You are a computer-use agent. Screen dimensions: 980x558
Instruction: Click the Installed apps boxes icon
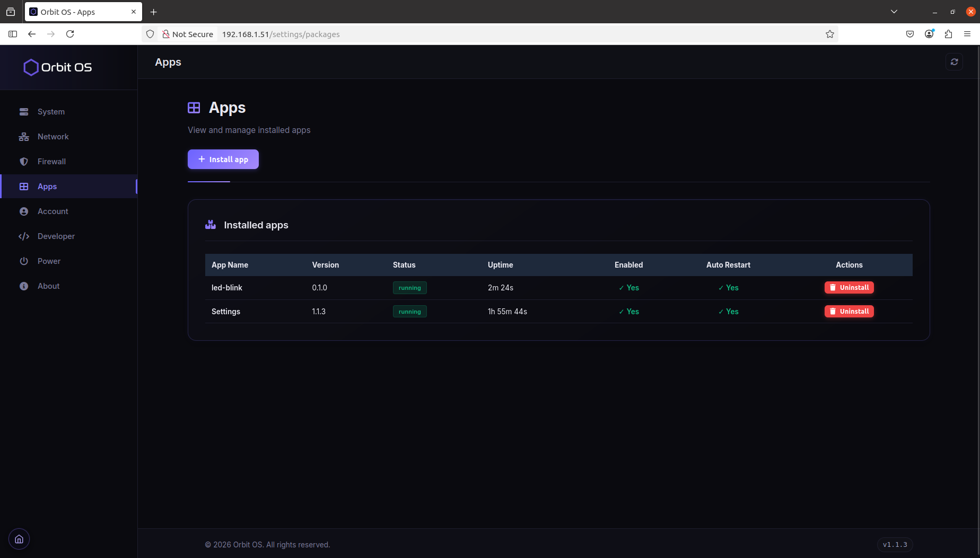[211, 225]
